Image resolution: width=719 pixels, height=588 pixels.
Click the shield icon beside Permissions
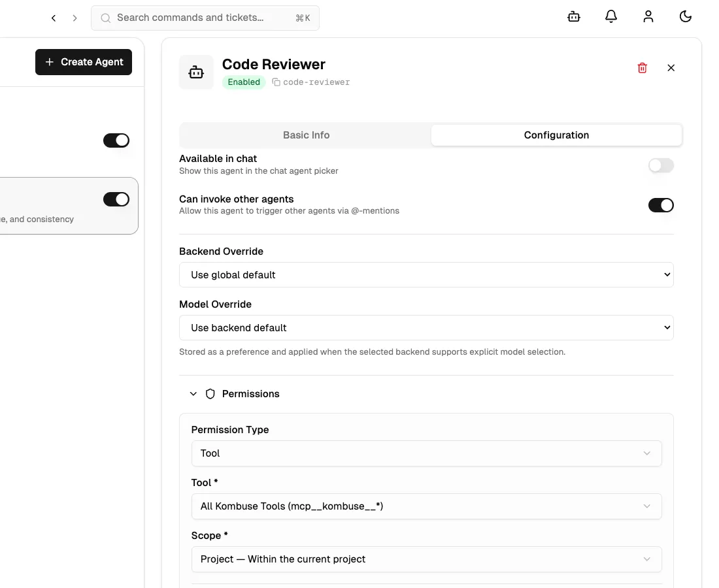210,393
